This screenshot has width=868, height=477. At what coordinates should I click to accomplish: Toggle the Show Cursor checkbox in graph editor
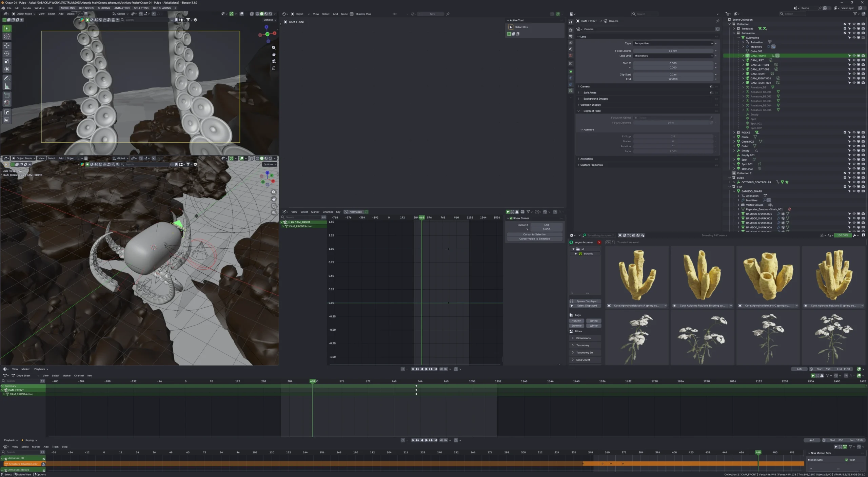point(511,218)
